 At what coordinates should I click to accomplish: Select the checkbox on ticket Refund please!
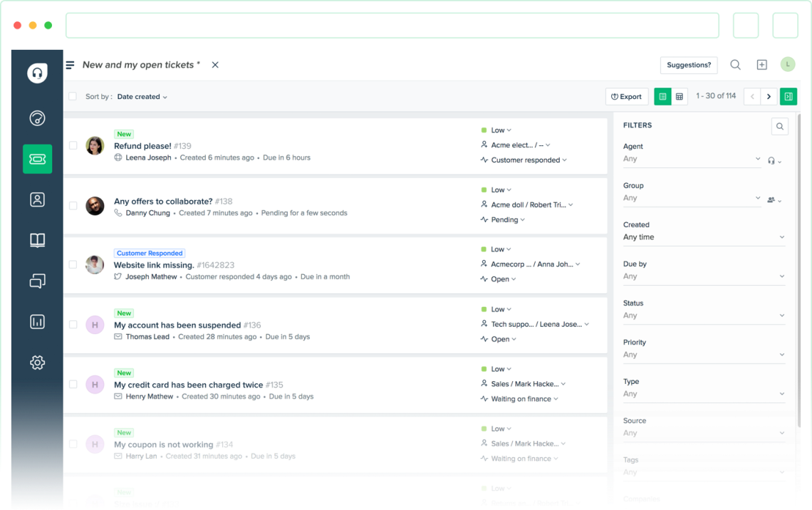tap(73, 144)
